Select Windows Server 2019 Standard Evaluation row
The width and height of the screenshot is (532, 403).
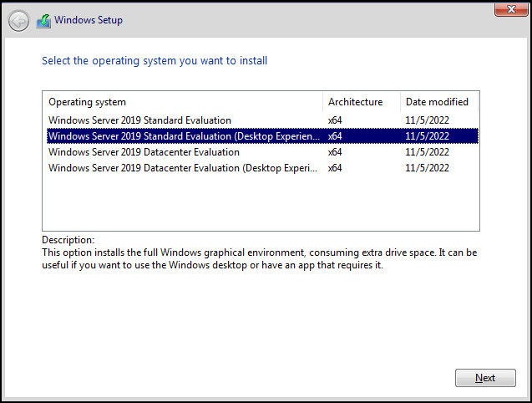[262, 120]
